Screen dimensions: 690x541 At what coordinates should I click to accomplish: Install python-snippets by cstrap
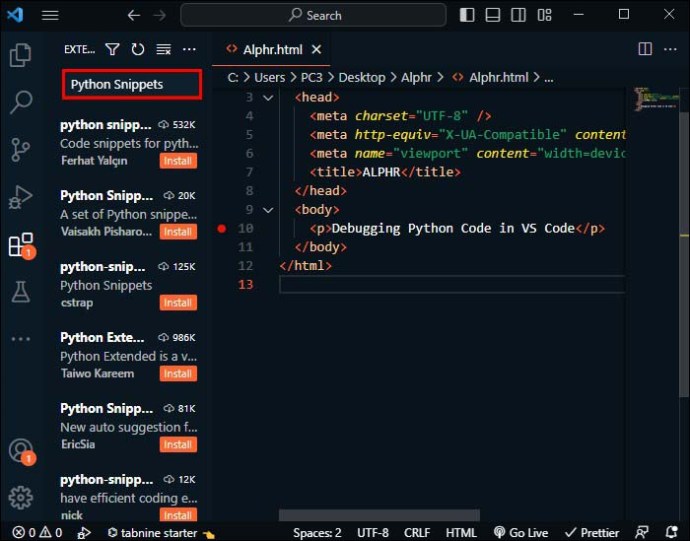178,303
